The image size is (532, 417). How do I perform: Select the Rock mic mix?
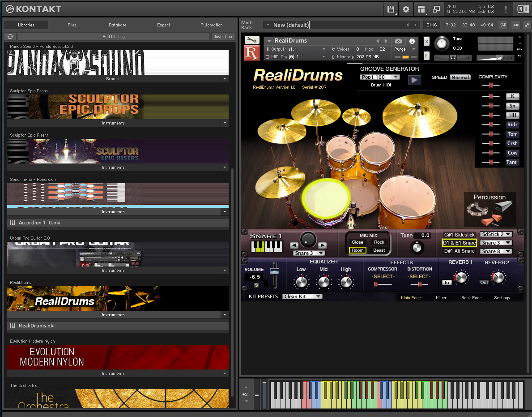[379, 242]
